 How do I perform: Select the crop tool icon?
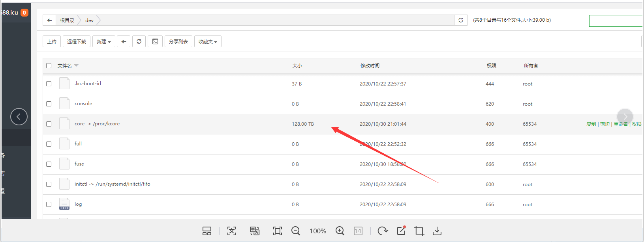coord(419,231)
